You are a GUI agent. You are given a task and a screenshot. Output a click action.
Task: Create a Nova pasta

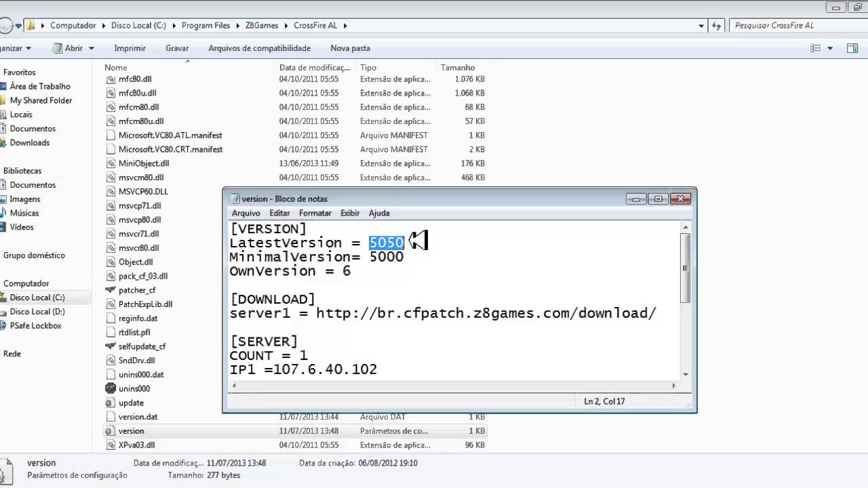[x=350, y=48]
